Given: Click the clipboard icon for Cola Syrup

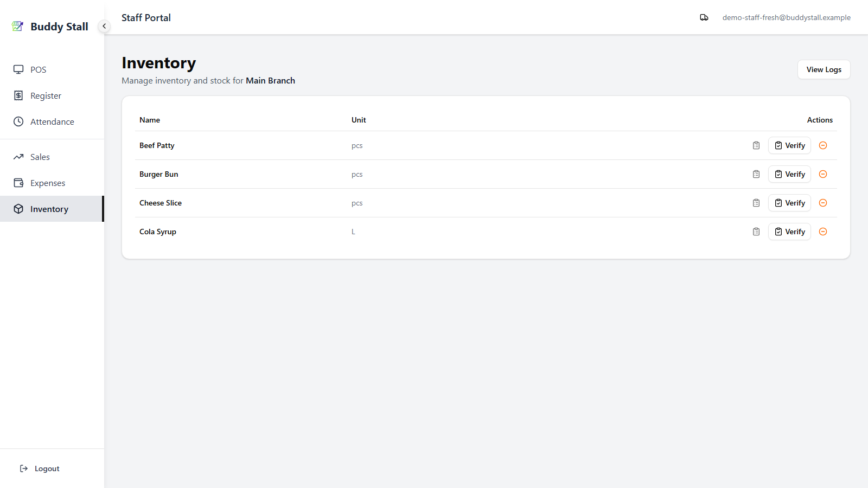Looking at the screenshot, I should (756, 232).
